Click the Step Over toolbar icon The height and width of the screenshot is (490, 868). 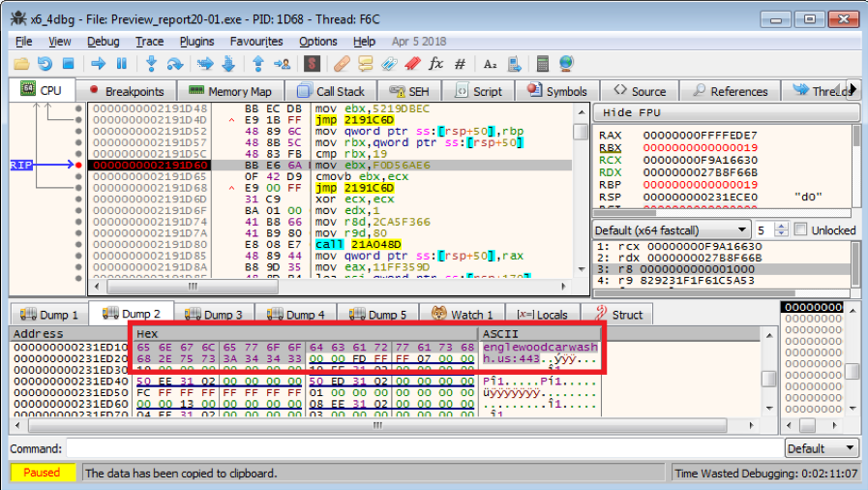[175, 64]
